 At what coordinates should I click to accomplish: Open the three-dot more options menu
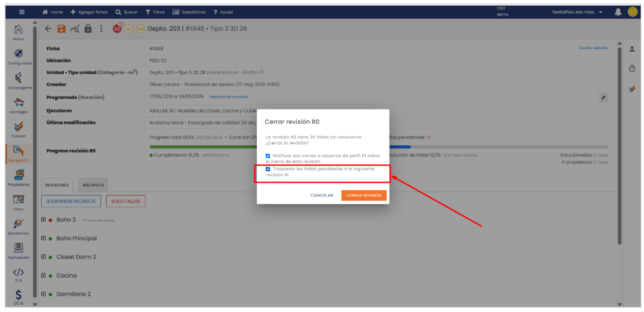click(102, 29)
